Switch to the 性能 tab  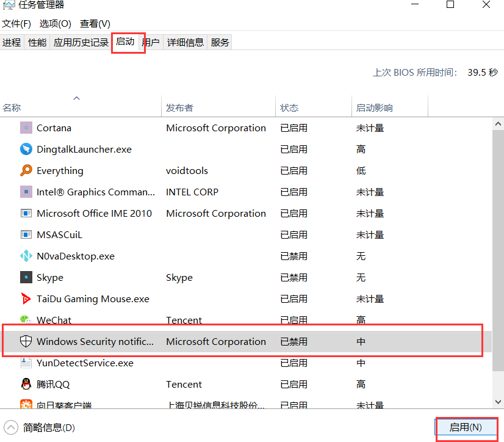tap(37, 42)
